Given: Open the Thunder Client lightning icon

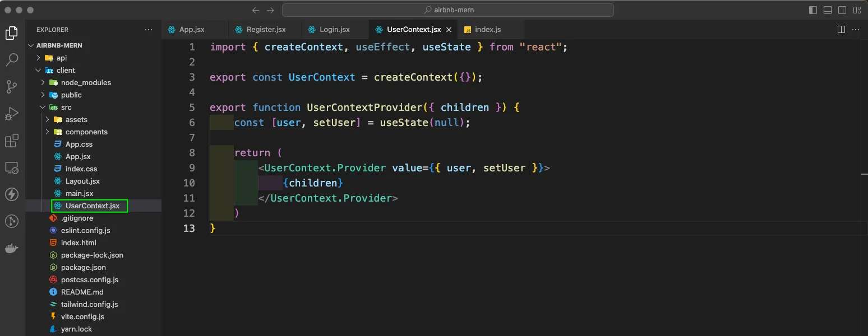Looking at the screenshot, I should click(x=11, y=194).
